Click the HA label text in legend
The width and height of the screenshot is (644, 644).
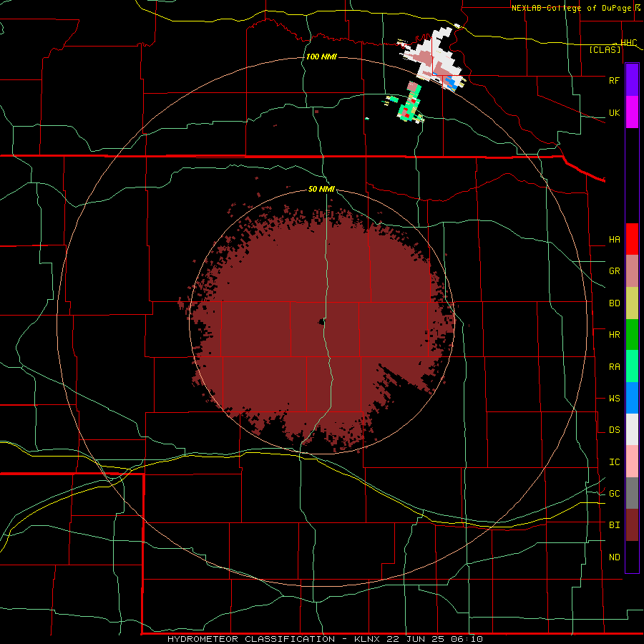tap(614, 239)
